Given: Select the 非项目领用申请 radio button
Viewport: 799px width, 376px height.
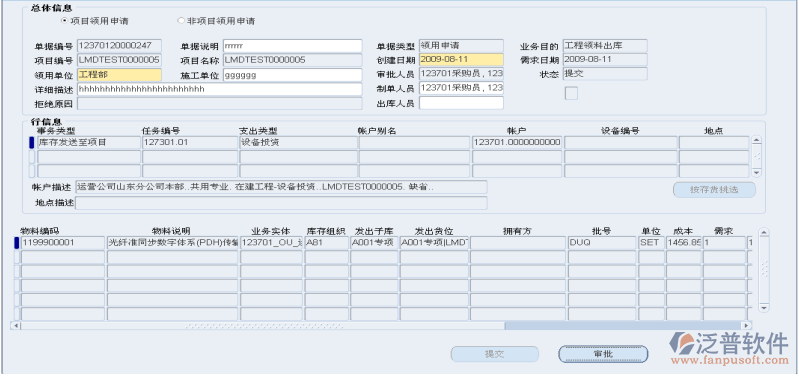Looking at the screenshot, I should coord(180,21).
